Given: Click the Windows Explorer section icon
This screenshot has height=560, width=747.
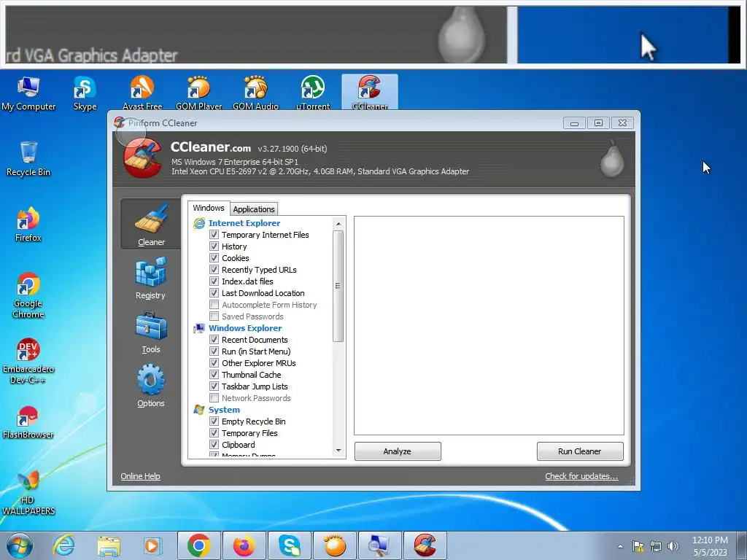Looking at the screenshot, I should coord(198,328).
